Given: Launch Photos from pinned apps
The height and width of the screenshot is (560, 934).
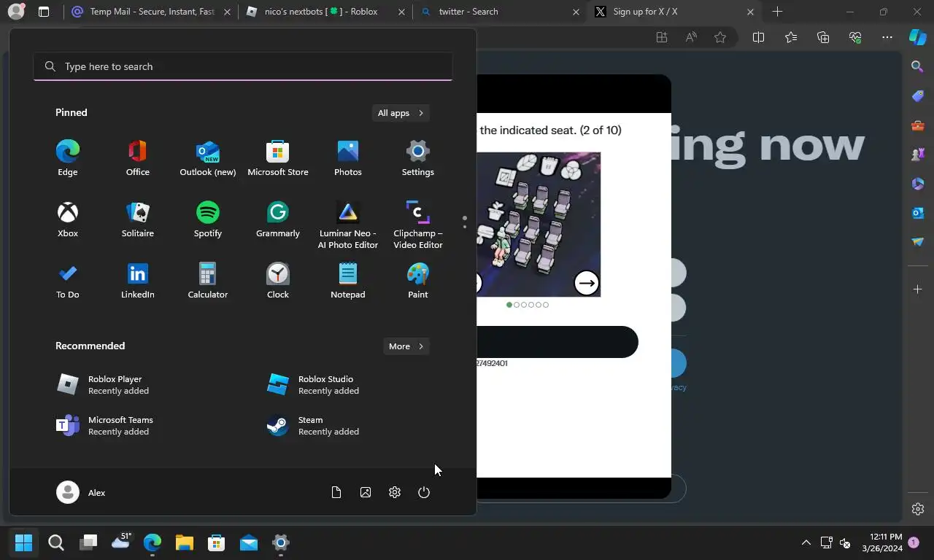Looking at the screenshot, I should [348, 158].
